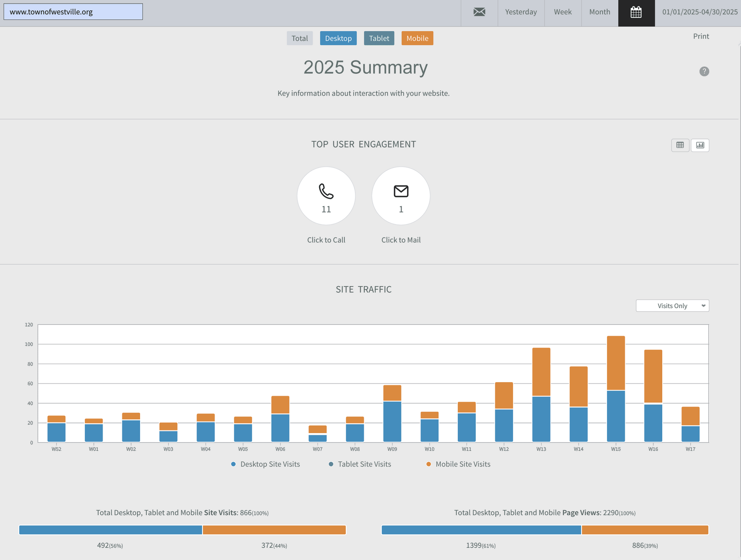Open the Visits Only dropdown
The height and width of the screenshot is (560, 741).
(x=672, y=306)
